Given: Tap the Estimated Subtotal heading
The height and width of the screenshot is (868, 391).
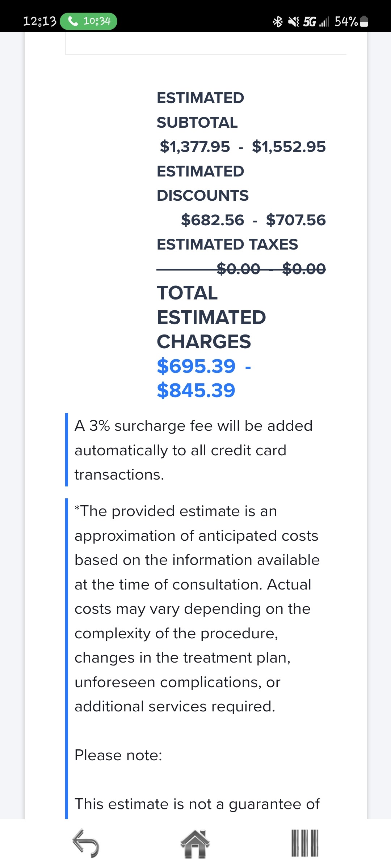Looking at the screenshot, I should point(200,110).
